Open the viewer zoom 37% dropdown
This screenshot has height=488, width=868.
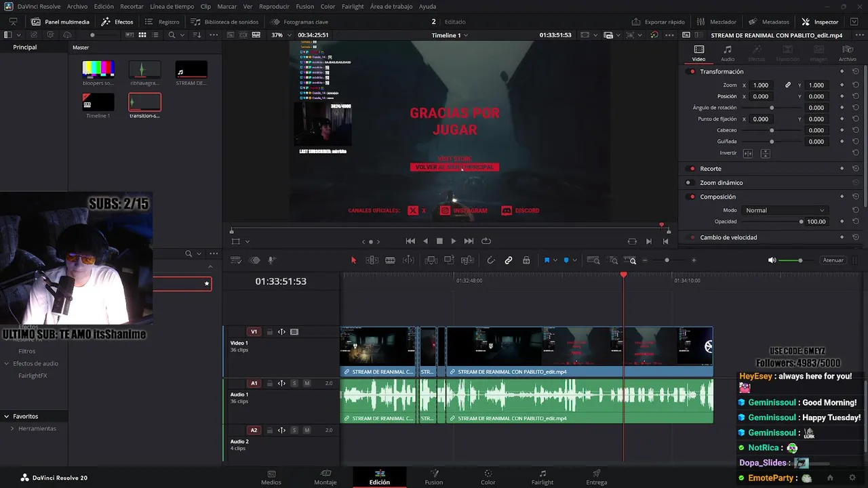281,35
